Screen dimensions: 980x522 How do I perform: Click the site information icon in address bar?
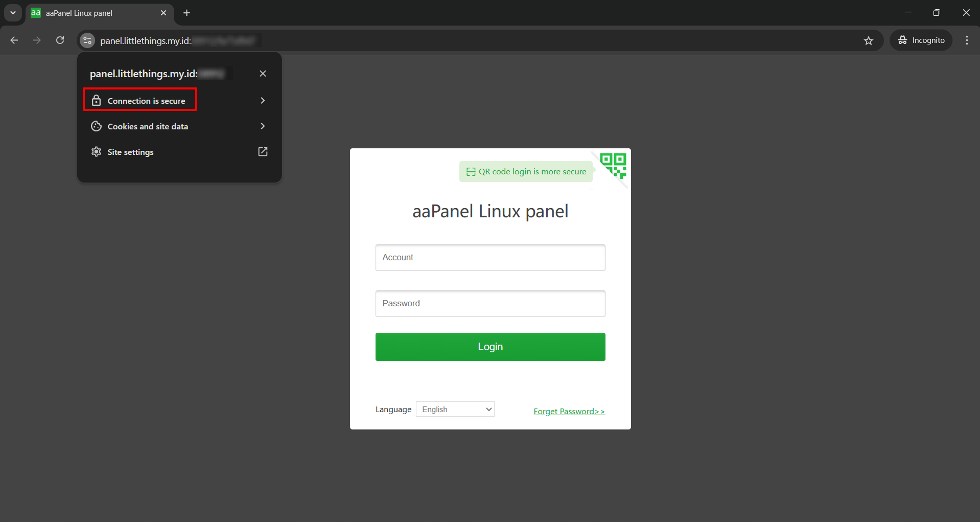pos(87,40)
